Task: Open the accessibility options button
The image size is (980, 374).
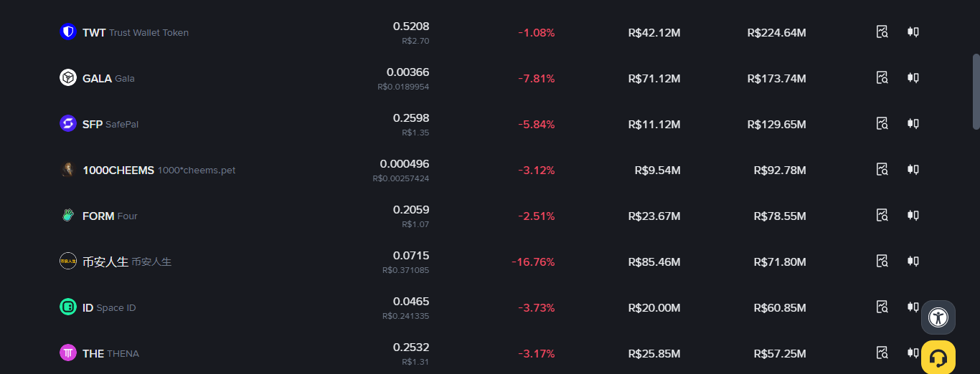Action: (x=938, y=317)
